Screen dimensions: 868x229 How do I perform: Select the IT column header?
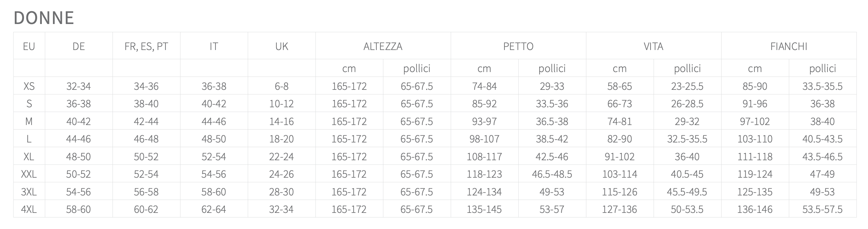pyautogui.click(x=214, y=46)
